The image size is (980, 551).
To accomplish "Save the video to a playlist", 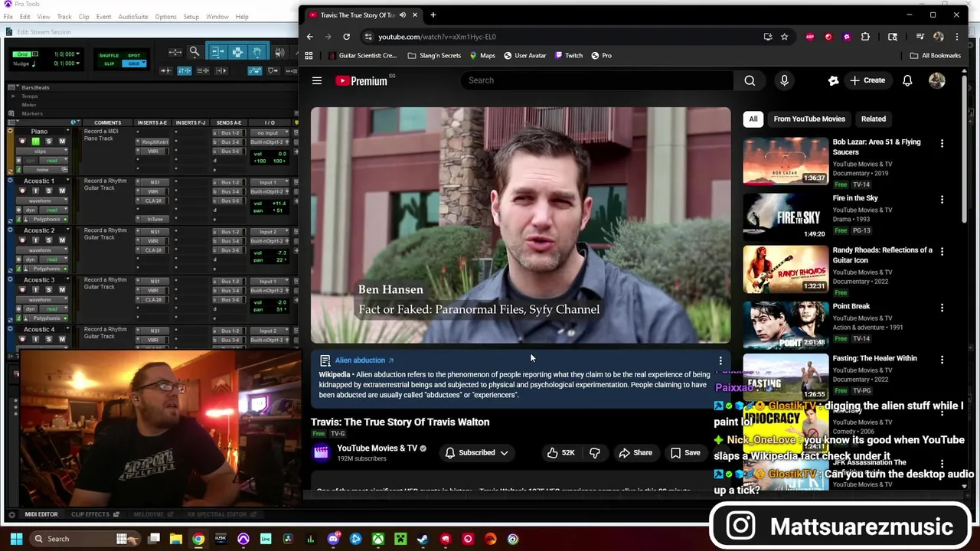I will (685, 453).
